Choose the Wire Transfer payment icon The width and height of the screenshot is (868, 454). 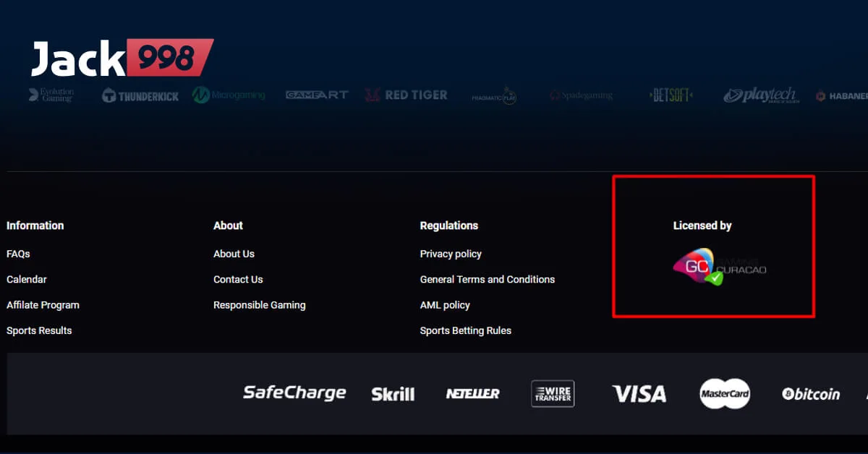click(x=553, y=393)
